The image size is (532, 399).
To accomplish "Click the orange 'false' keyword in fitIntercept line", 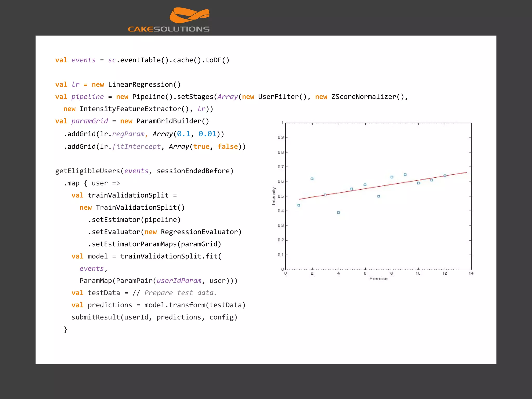I will [x=228, y=147].
